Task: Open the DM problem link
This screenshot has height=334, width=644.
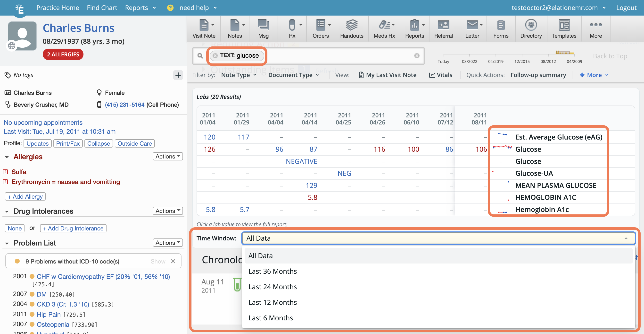Action: [41, 294]
